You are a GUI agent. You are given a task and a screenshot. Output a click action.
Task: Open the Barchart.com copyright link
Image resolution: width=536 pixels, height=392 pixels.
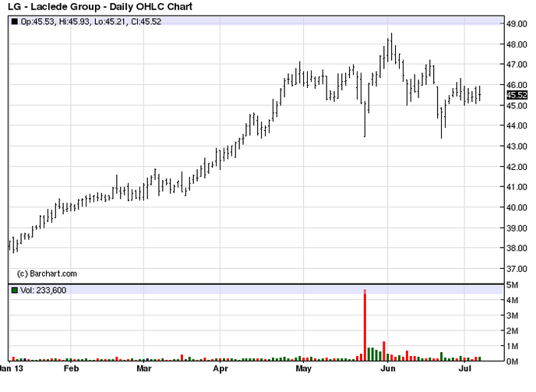pos(47,274)
